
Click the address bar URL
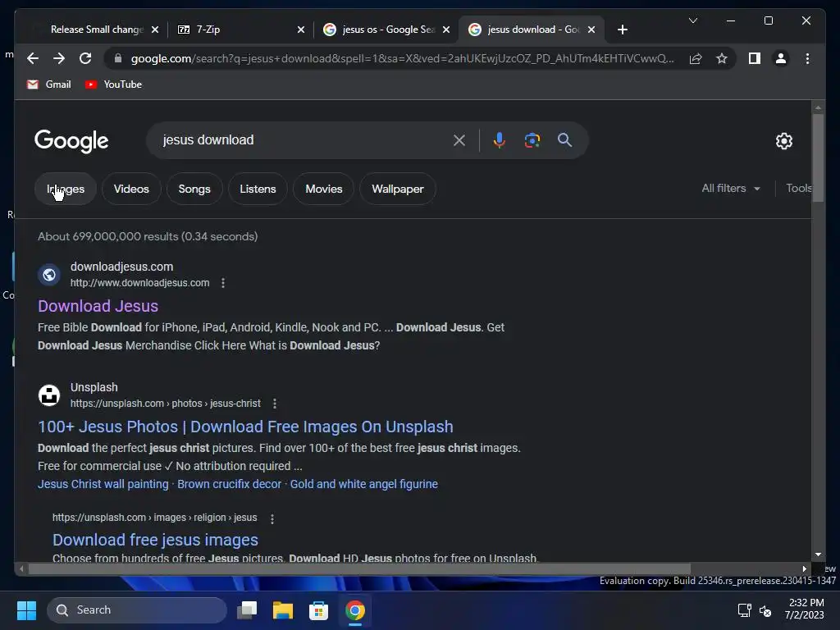tap(402, 58)
